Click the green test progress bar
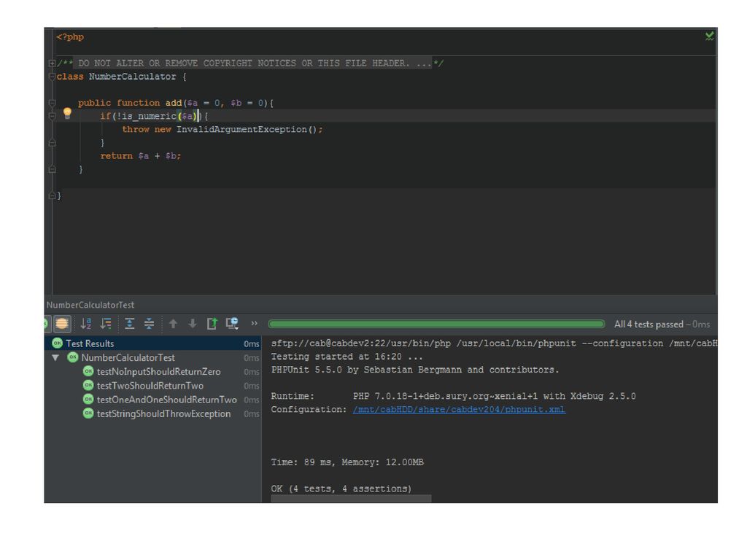This screenshot has height=560, width=747. coord(436,324)
